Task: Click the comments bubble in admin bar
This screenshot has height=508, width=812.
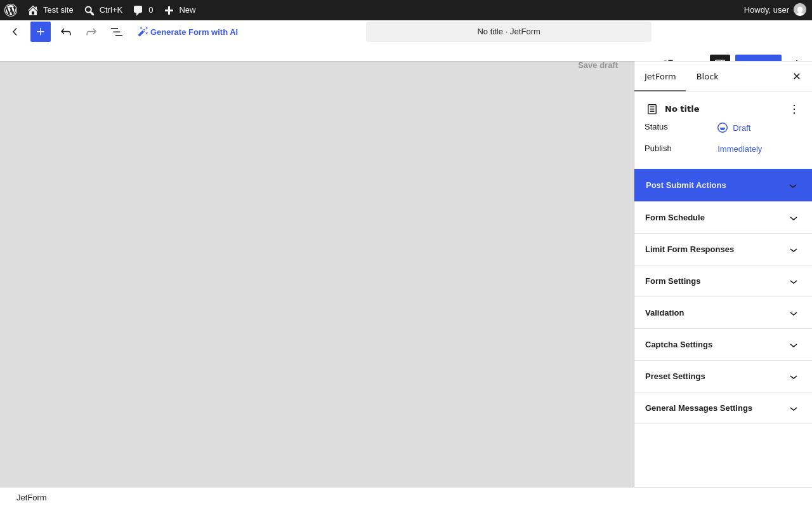Action: tap(143, 10)
